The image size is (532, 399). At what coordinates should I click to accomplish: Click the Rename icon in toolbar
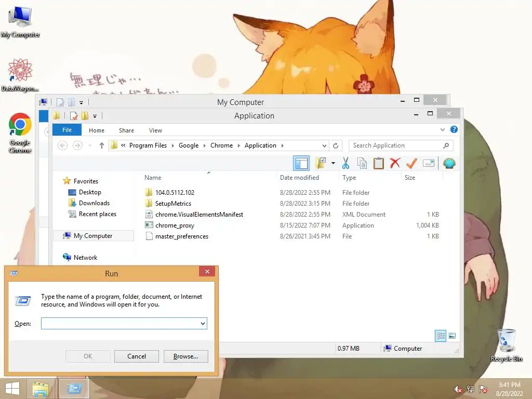[x=429, y=163]
